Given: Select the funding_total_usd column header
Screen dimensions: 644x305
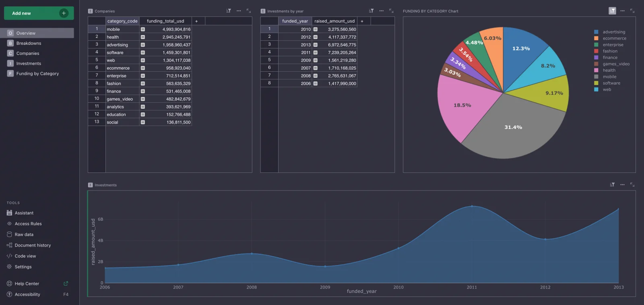Looking at the screenshot, I should pyautogui.click(x=165, y=21).
